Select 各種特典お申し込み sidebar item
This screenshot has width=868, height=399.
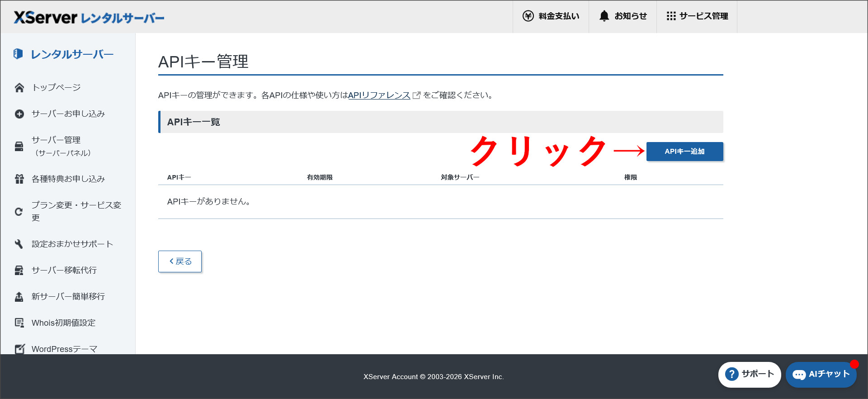[68, 179]
